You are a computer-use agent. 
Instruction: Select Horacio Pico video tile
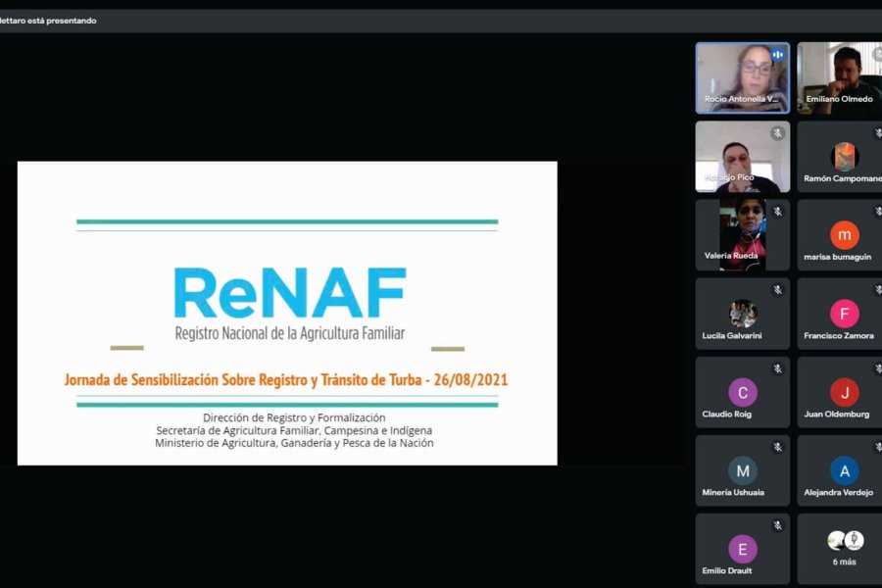pos(743,157)
